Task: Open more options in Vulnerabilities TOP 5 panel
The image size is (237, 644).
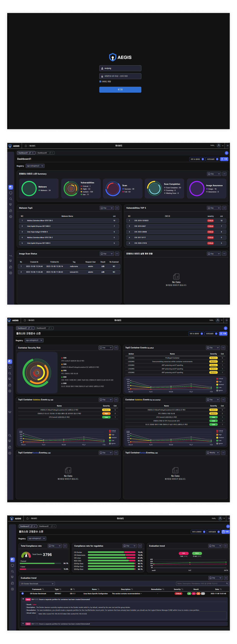Action: (x=224, y=208)
